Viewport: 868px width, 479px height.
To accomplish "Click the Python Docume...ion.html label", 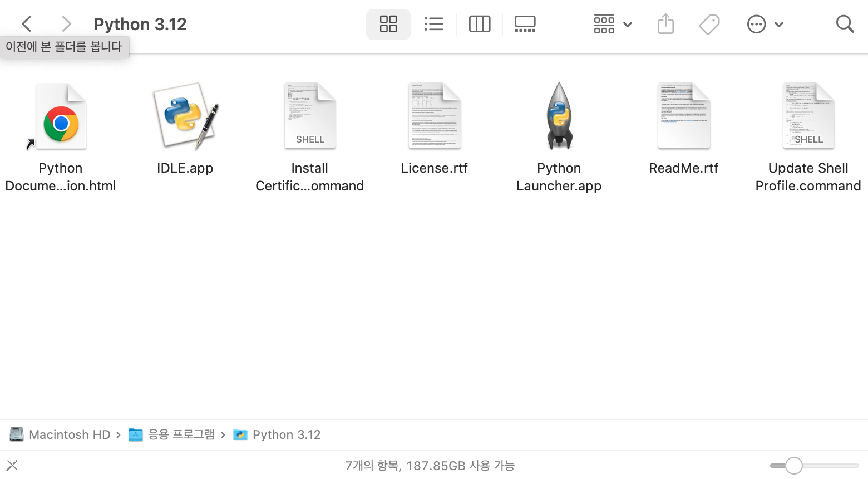I will click(x=61, y=177).
